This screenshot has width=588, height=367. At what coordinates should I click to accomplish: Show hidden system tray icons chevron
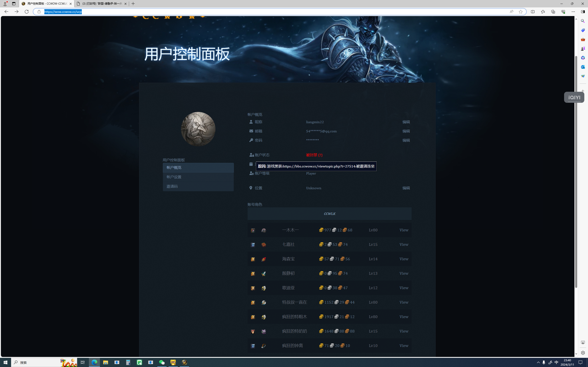538,362
